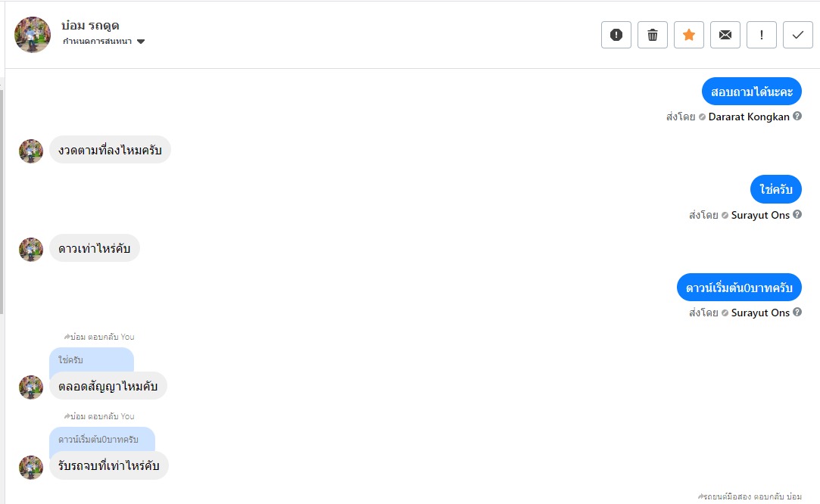
Task: Click the blue message ใช่ครับ on right
Action: pyautogui.click(x=776, y=189)
